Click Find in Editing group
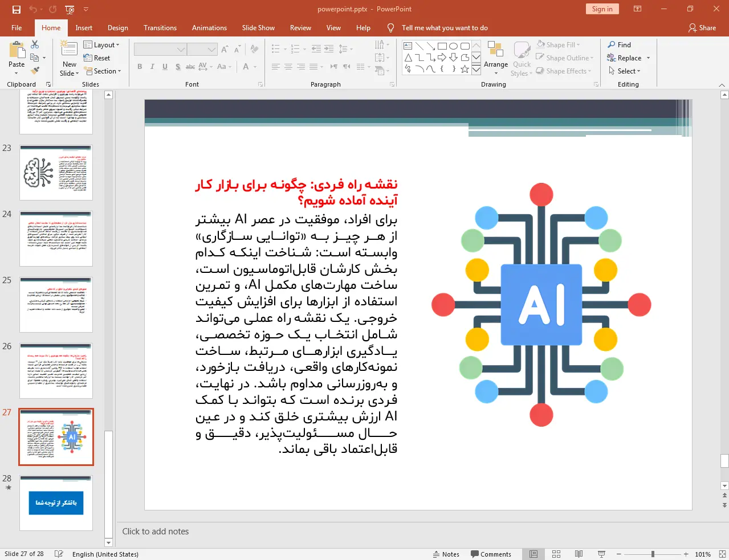This screenshot has width=729, height=560. [620, 45]
